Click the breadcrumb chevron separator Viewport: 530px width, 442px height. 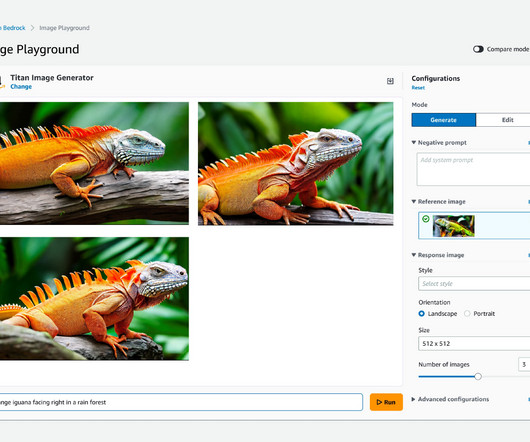pos(32,28)
